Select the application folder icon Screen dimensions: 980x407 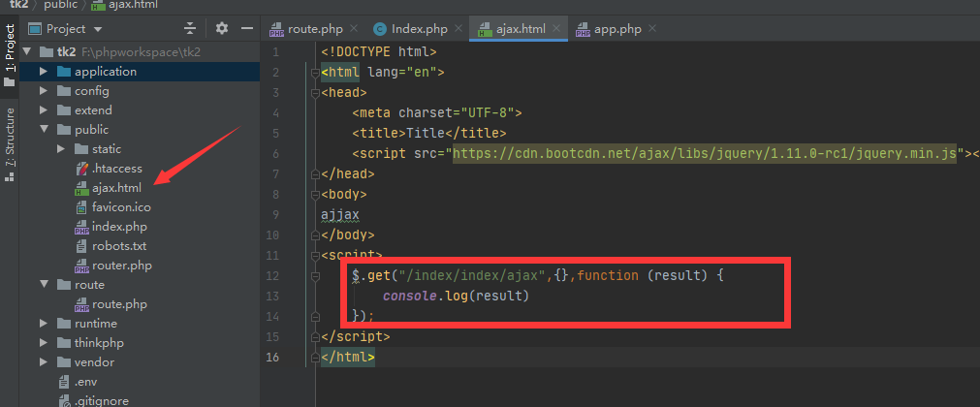tap(64, 72)
